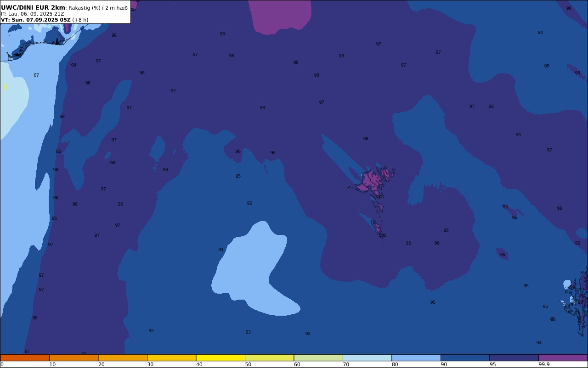Choose the light green 60–70 legend swatch
Viewport: 588px width, 368px height.
coord(318,357)
